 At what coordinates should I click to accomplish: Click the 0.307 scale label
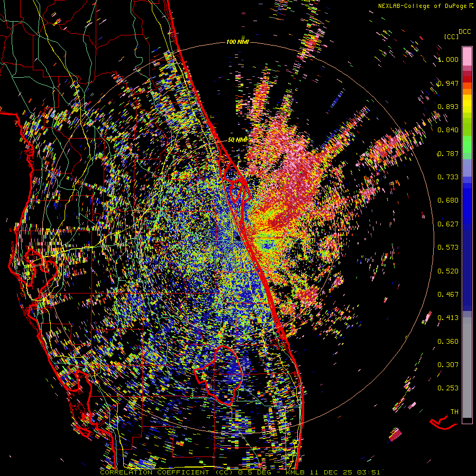448,365
